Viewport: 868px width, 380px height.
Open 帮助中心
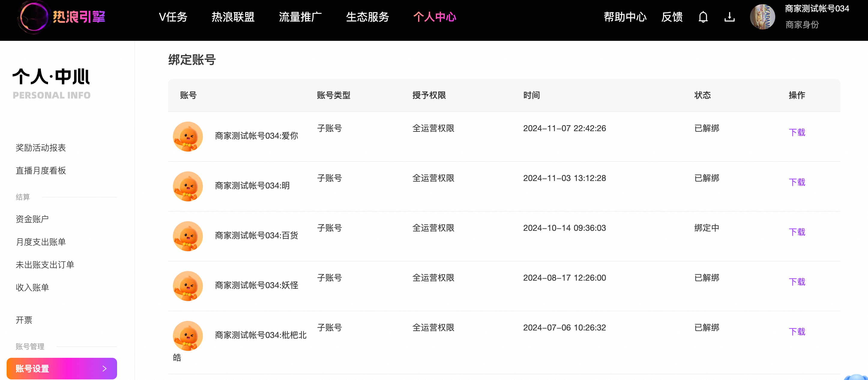625,17
